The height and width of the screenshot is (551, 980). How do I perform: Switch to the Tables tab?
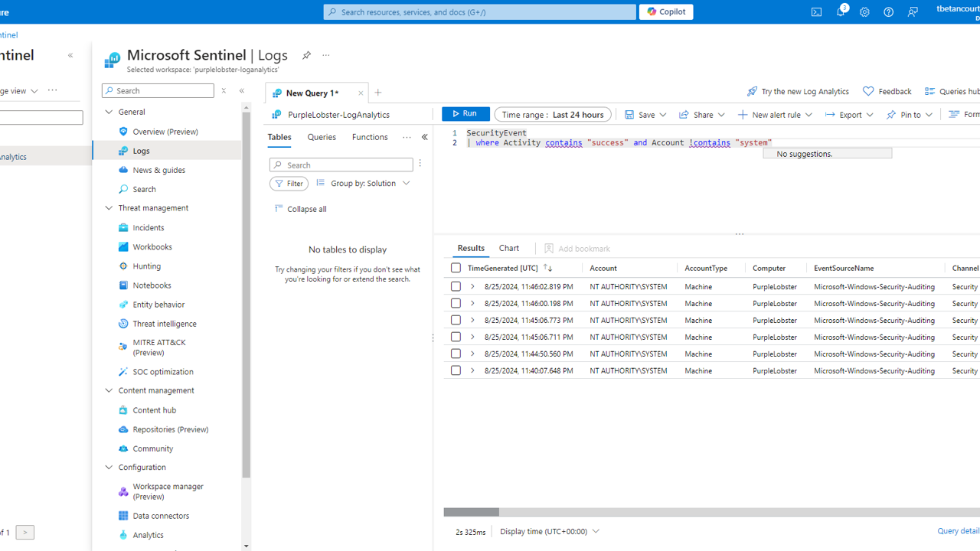(279, 138)
